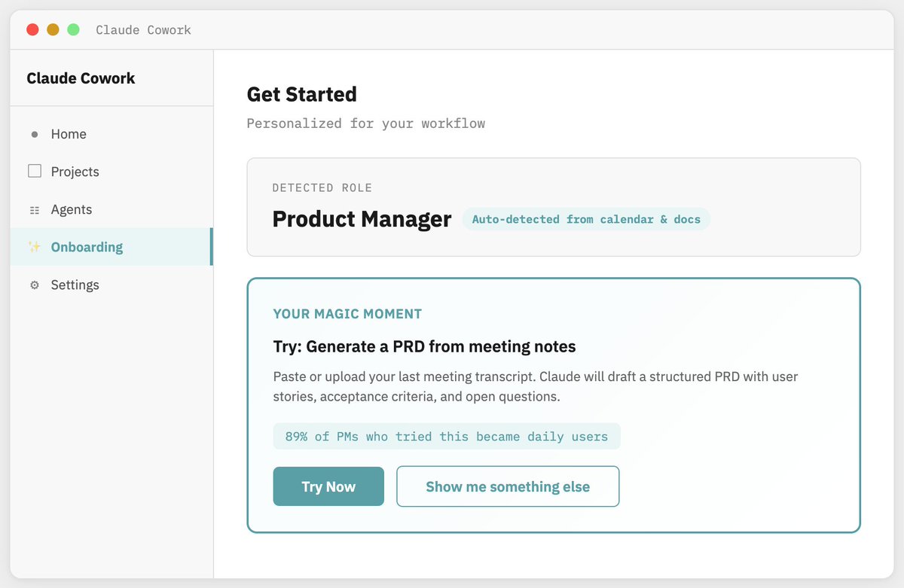This screenshot has width=904, height=588.
Task: Select the Agents text in sidebar
Action: (72, 209)
